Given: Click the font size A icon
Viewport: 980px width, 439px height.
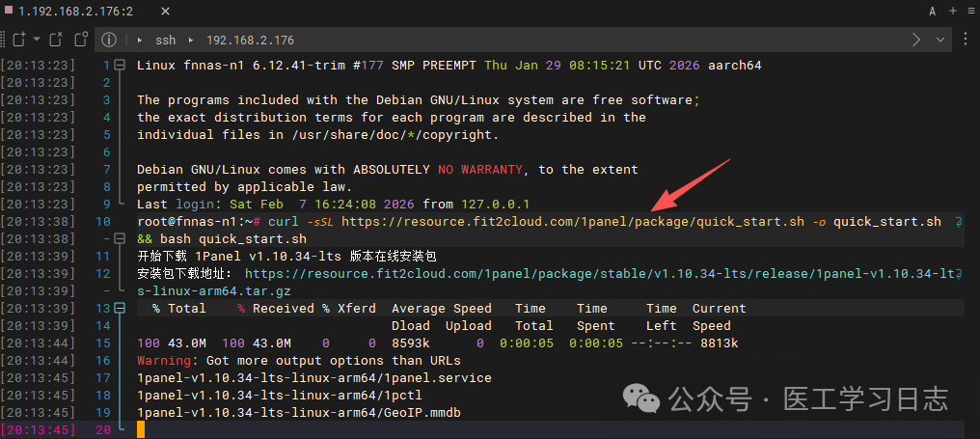Looking at the screenshot, I should tap(933, 11).
